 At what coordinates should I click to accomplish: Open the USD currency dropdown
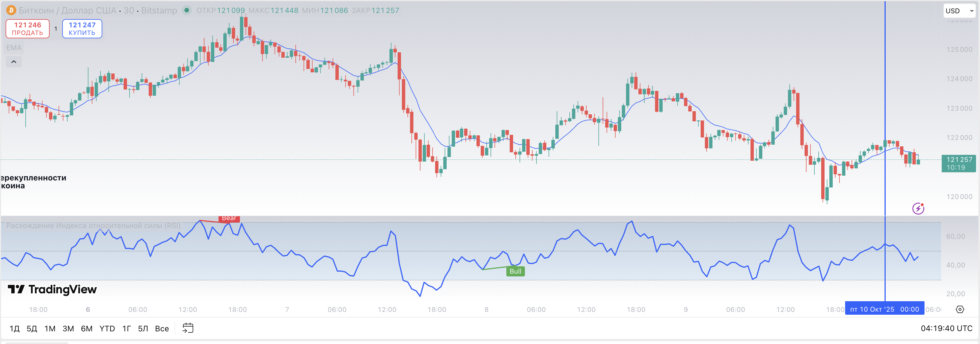pyautogui.click(x=959, y=11)
